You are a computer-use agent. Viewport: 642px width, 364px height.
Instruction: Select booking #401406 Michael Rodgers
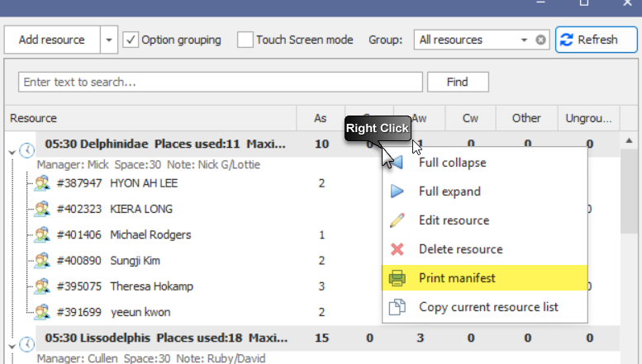pos(124,234)
